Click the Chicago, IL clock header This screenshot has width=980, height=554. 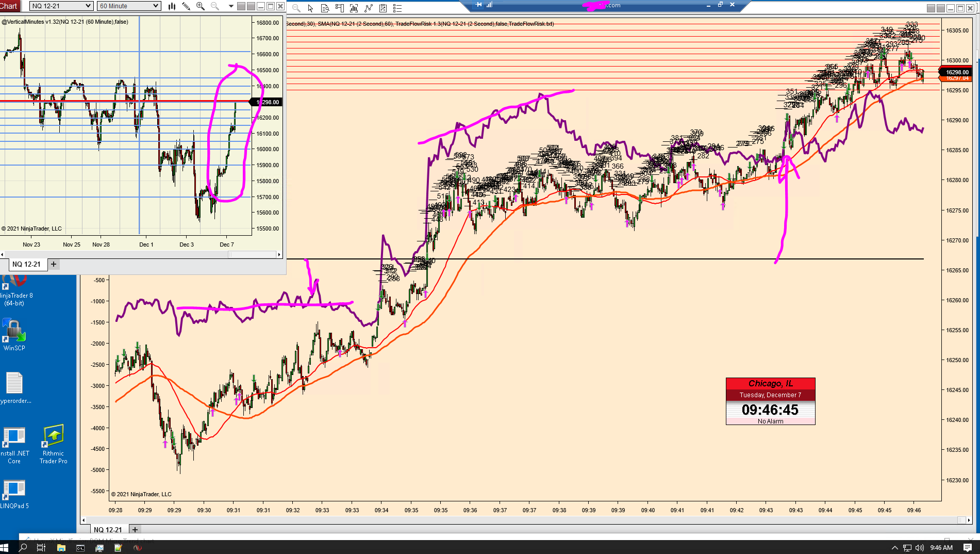click(770, 383)
